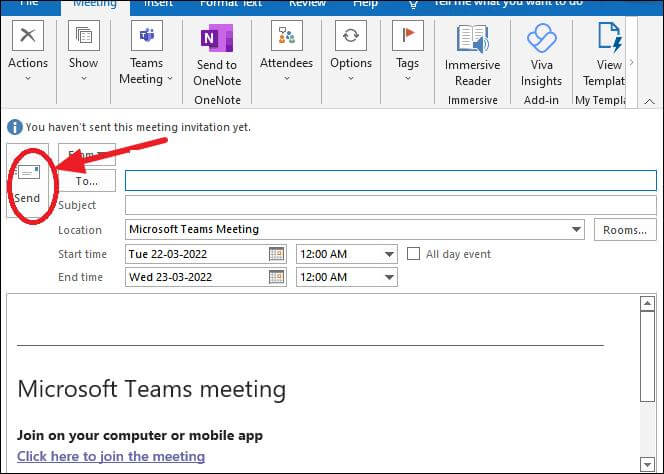Click message body scrollbar up arrow
This screenshot has width=664, height=474.
[x=647, y=303]
